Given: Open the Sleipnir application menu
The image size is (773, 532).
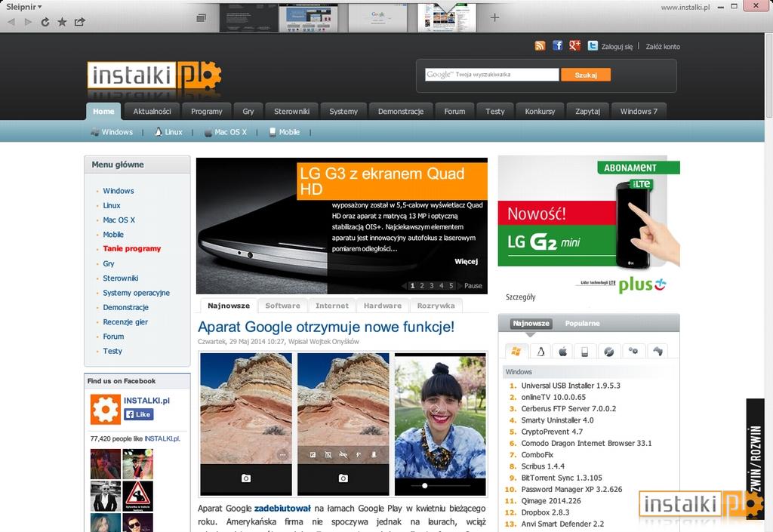Looking at the screenshot, I should pos(23,7).
